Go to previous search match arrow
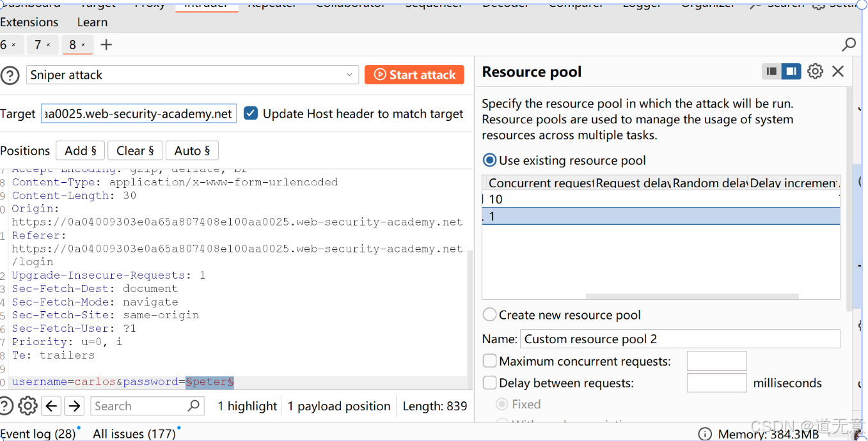The width and height of the screenshot is (868, 441). (x=52, y=406)
